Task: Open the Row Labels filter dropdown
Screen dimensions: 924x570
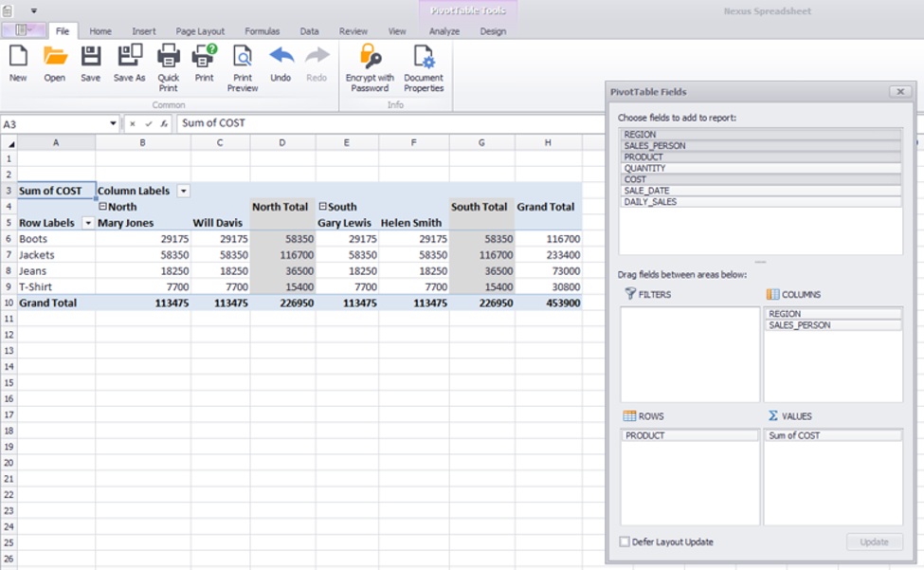Action: click(88, 223)
